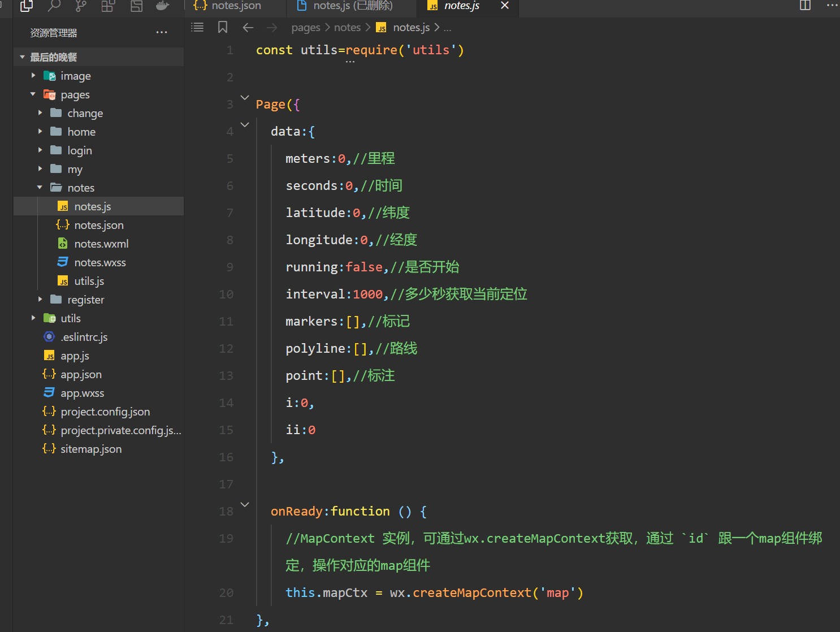The width and height of the screenshot is (840, 632).
Task: Open Explorer panel more actions ellipsis
Action: (162, 33)
